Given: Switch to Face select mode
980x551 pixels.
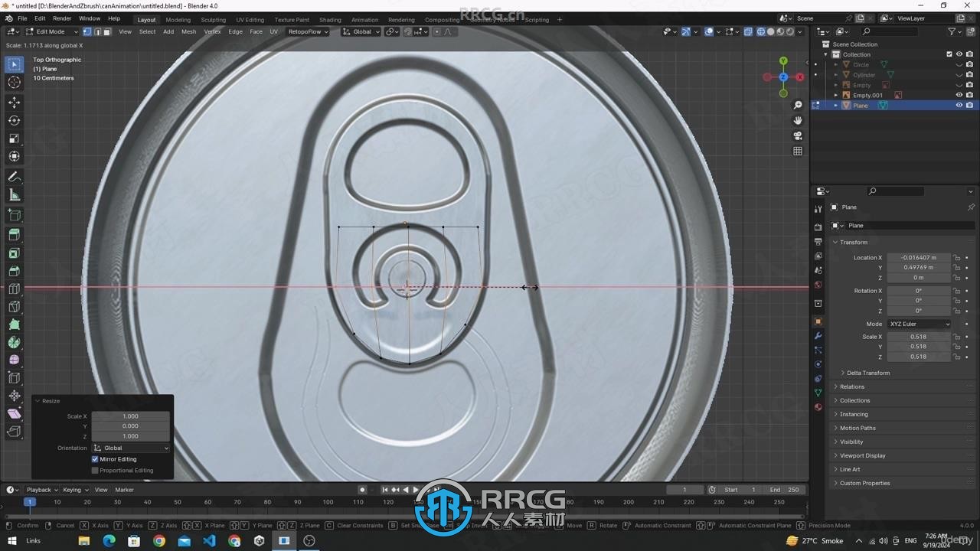Looking at the screenshot, I should click(107, 31).
